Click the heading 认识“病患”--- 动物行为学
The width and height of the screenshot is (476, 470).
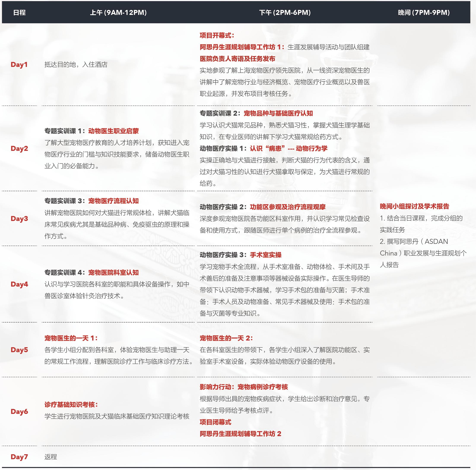coord(289,148)
